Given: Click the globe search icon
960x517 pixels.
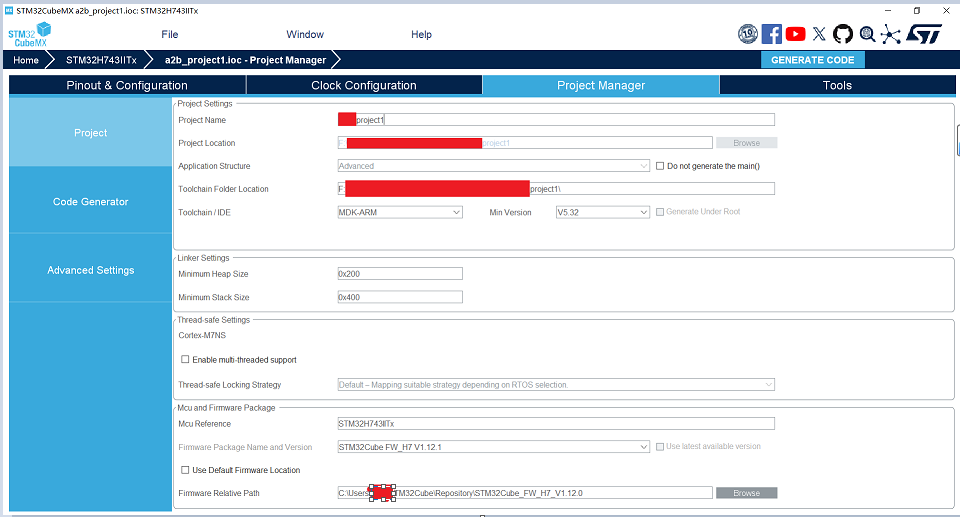Looking at the screenshot, I should (867, 34).
